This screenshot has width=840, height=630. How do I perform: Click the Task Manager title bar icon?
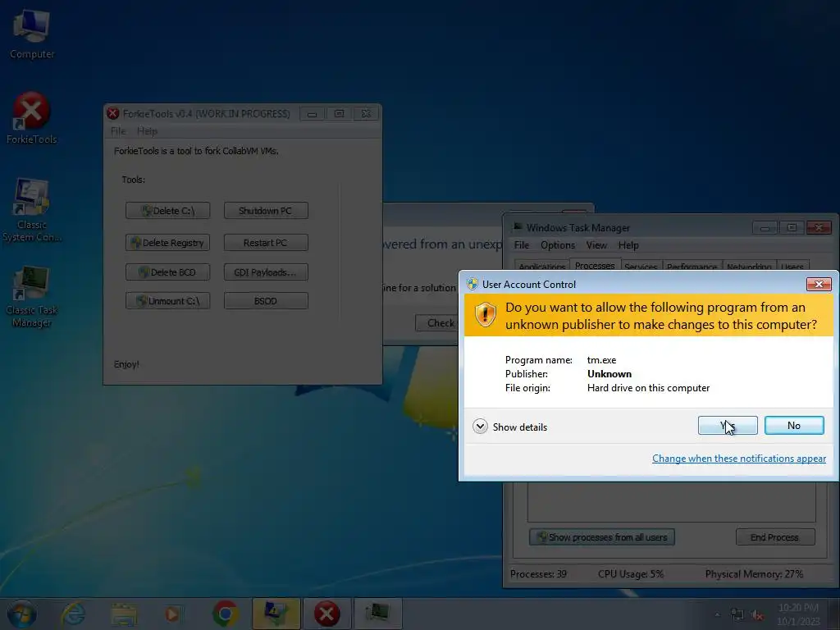click(x=518, y=227)
